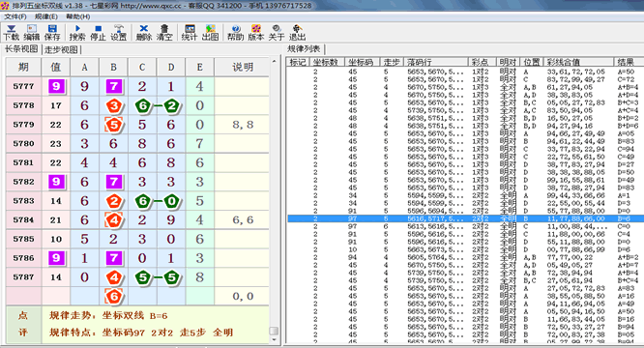This screenshot has width=644, height=348.
Task: Select the row with result A+D=7
Action: (x=465, y=265)
